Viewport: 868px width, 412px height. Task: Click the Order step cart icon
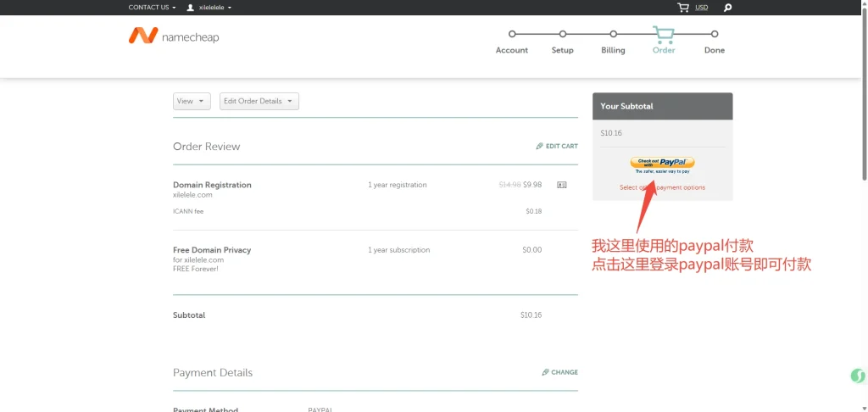point(663,34)
